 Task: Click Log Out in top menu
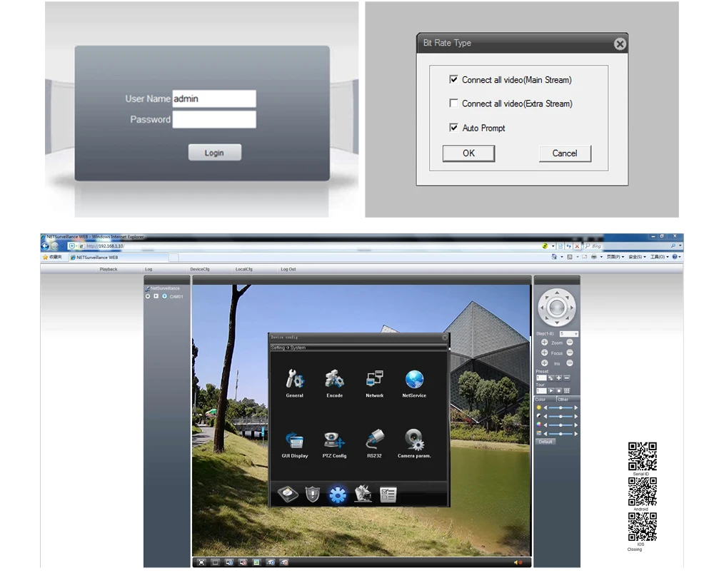pyautogui.click(x=288, y=269)
